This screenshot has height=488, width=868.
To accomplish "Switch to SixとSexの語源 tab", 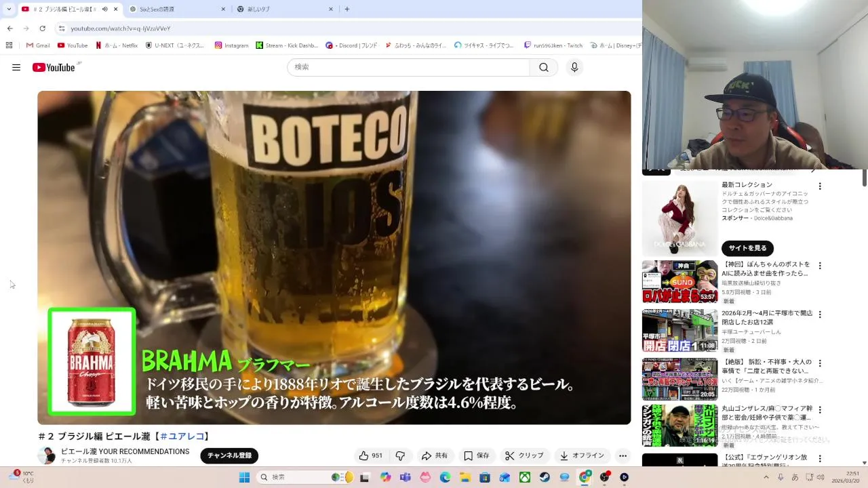I will click(x=175, y=9).
